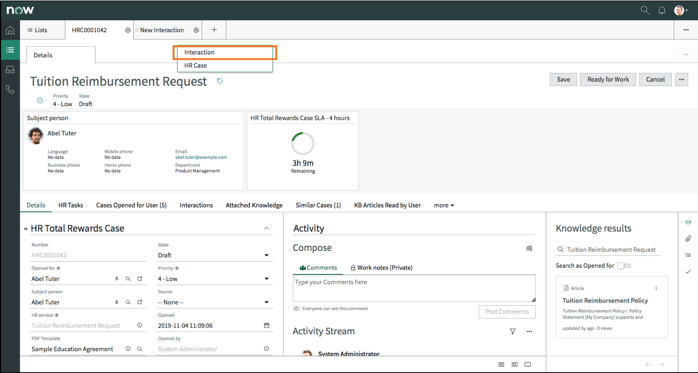Click the tag icon beside the case title
The image size is (698, 373).
(220, 81)
